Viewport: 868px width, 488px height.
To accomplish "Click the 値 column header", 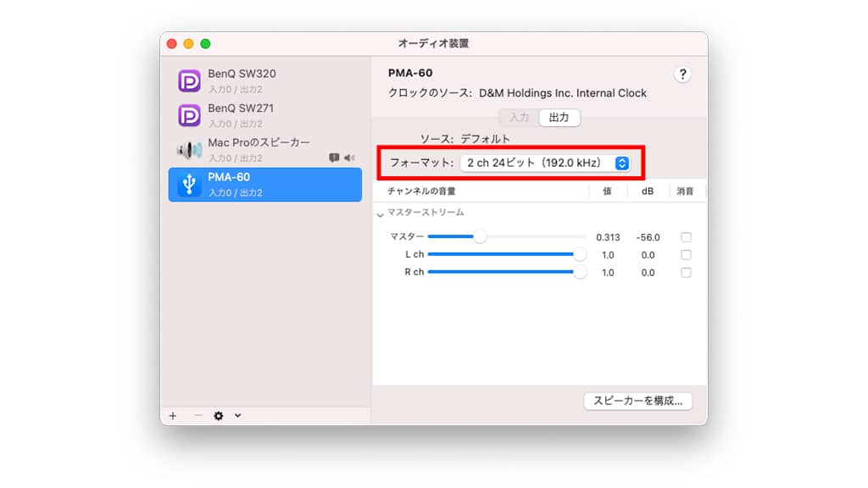I will pyautogui.click(x=607, y=191).
